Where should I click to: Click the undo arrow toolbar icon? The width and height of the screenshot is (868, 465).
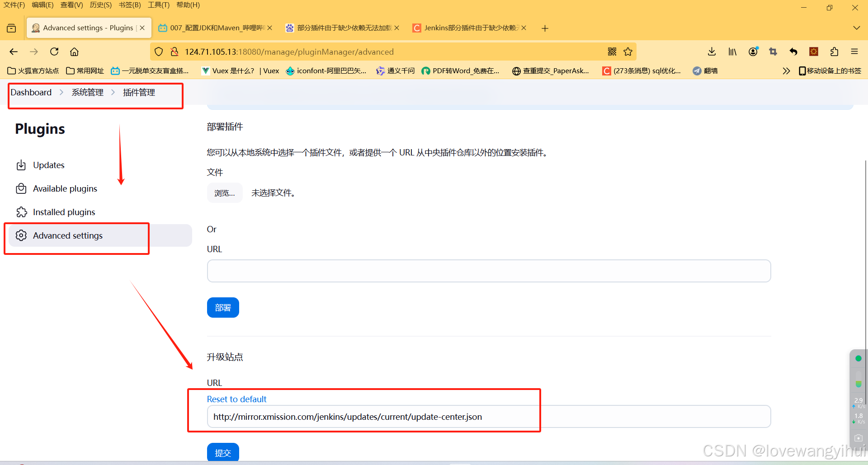coord(793,52)
